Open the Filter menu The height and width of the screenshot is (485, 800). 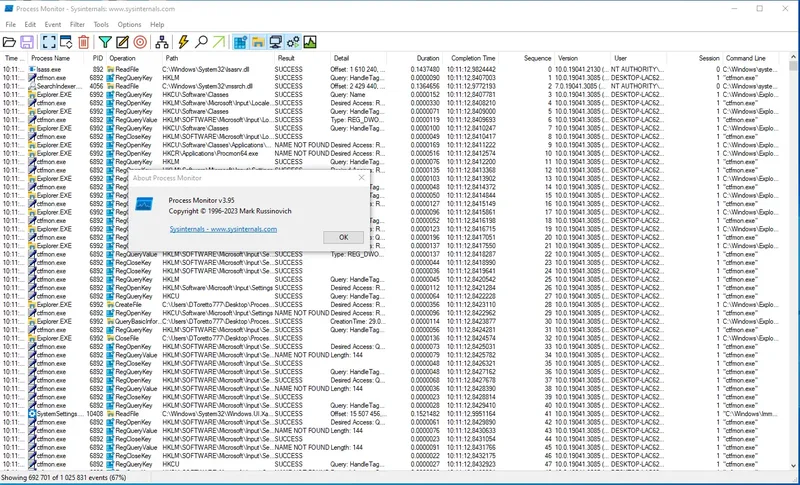coord(77,24)
